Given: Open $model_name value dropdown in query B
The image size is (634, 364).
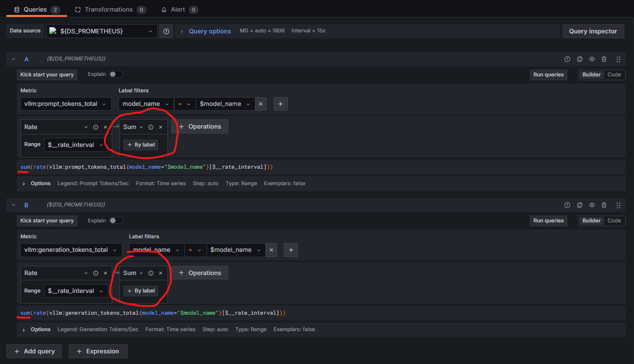Looking at the screenshot, I should [x=236, y=250].
